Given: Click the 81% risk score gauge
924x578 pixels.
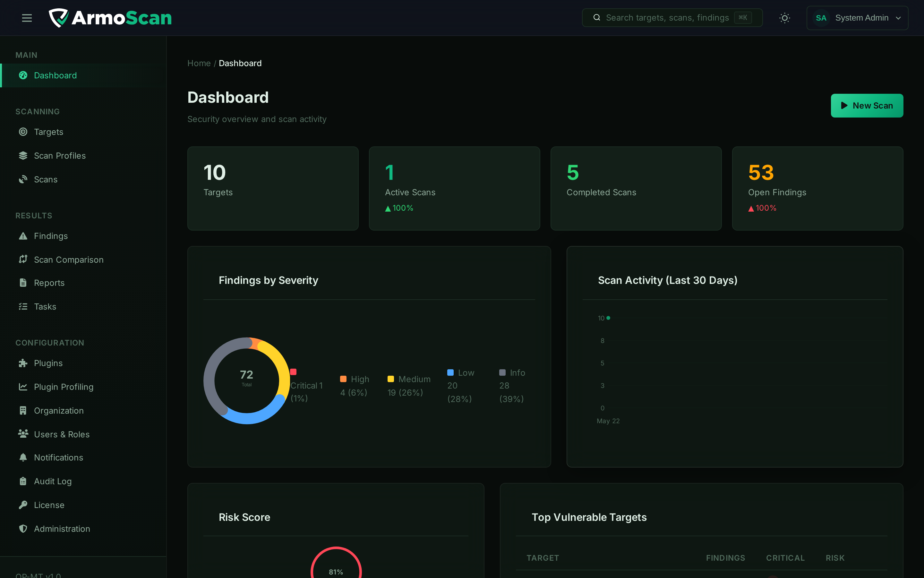Looking at the screenshot, I should (x=336, y=562).
